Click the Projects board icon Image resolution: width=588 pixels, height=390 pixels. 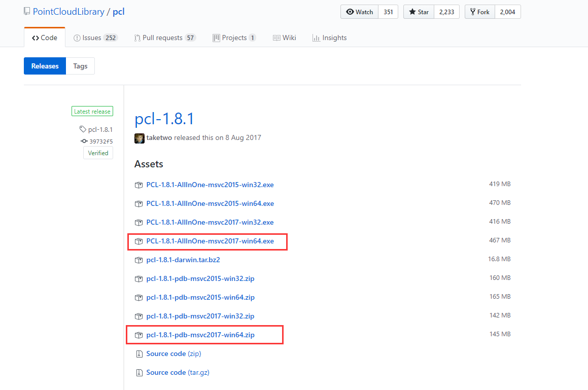[216, 38]
